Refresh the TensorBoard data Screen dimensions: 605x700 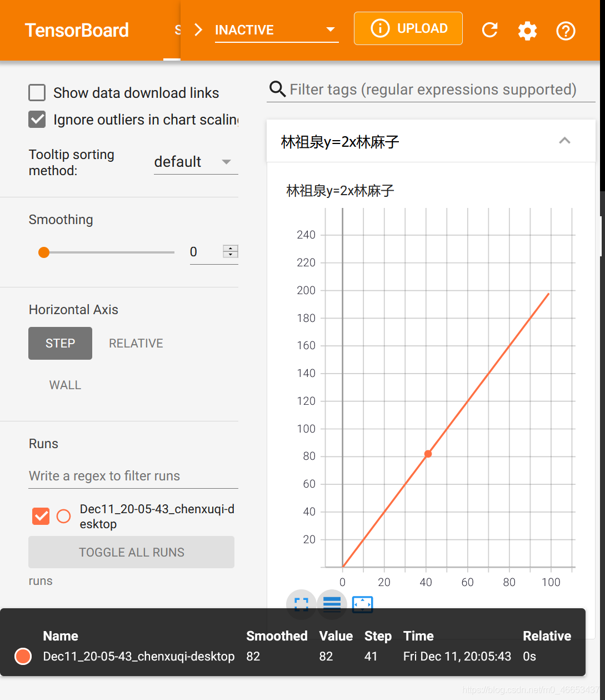point(489,31)
